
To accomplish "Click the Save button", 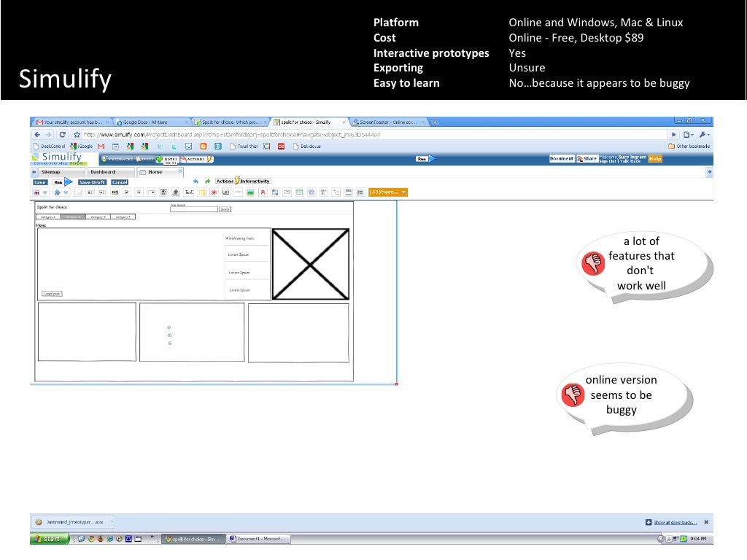I will pos(39,182).
